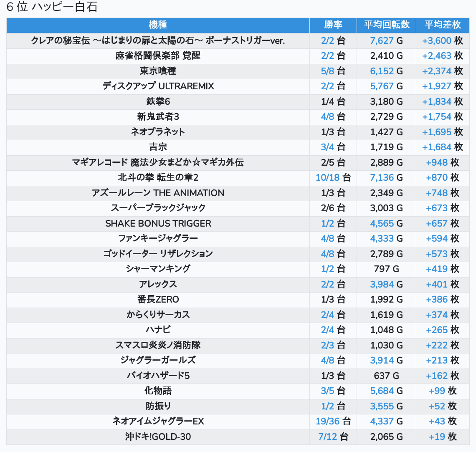The image size is (476, 452).
Task: Select 7,627 average spins value
Action: pos(382,41)
